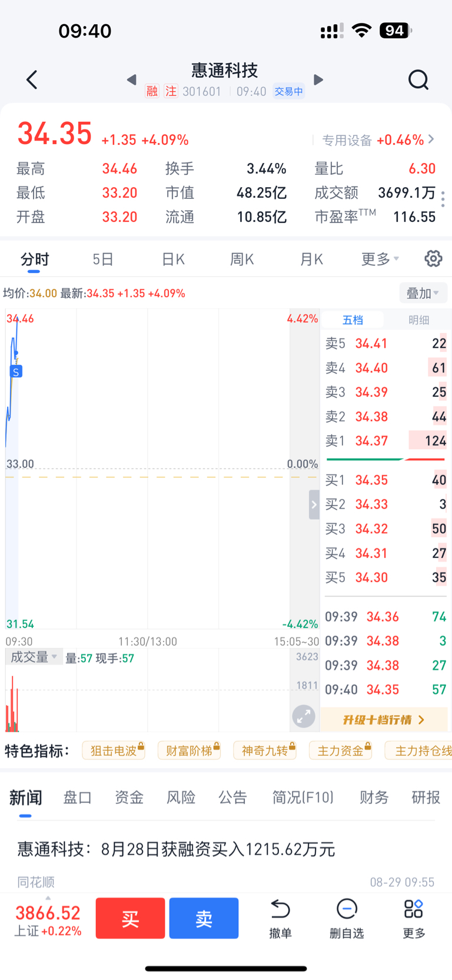Go to next stock with right triangle
The image size is (452, 980).
(318, 79)
